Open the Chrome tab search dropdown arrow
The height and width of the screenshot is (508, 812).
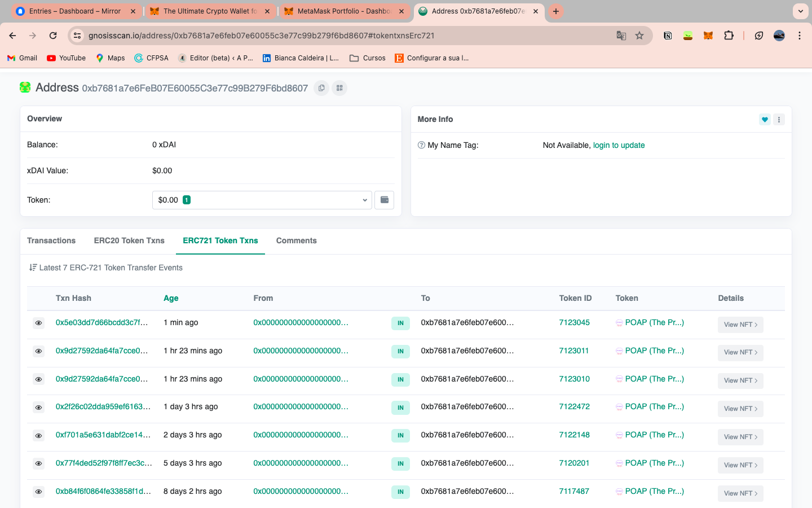(x=800, y=11)
